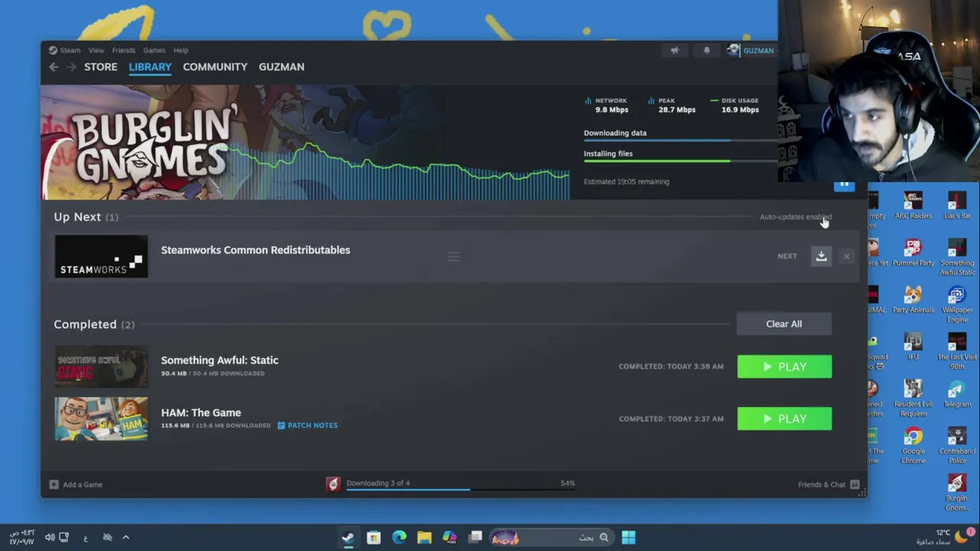Open Friends & Chat text link
This screenshot has width=980, height=551.
tap(822, 484)
